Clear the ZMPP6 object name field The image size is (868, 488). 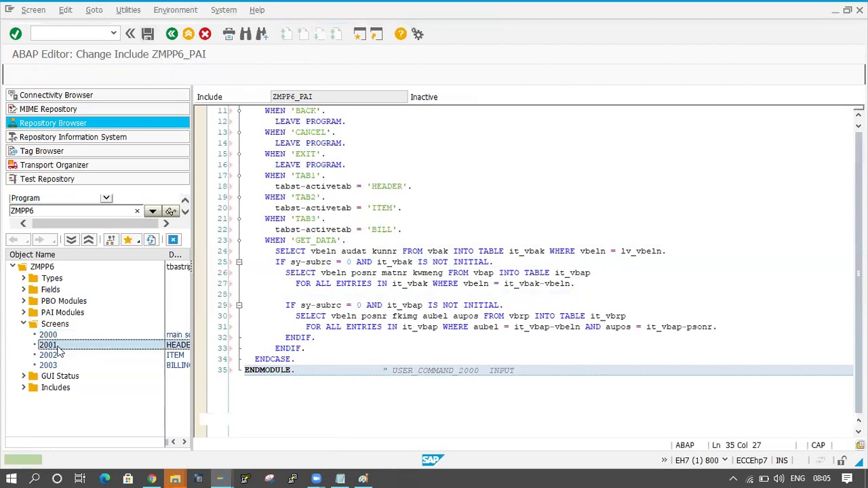(137, 211)
